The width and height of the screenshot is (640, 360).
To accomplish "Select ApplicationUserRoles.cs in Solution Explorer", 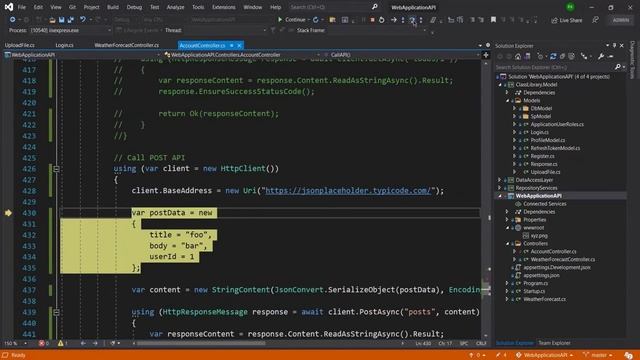I will click(557, 124).
